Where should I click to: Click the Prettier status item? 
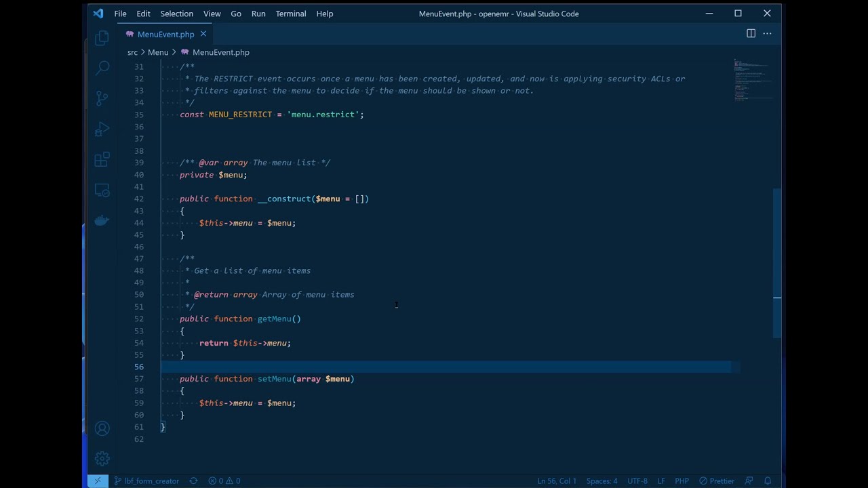click(717, 481)
